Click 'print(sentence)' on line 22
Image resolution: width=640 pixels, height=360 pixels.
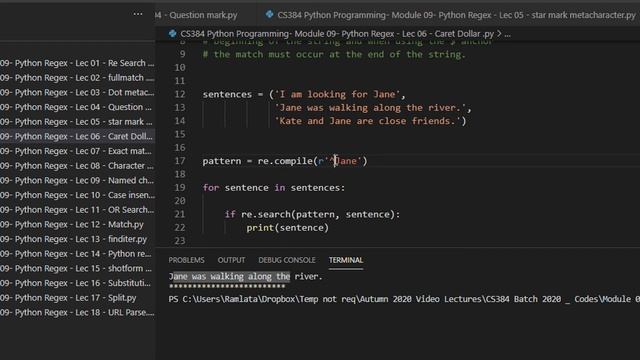(287, 228)
